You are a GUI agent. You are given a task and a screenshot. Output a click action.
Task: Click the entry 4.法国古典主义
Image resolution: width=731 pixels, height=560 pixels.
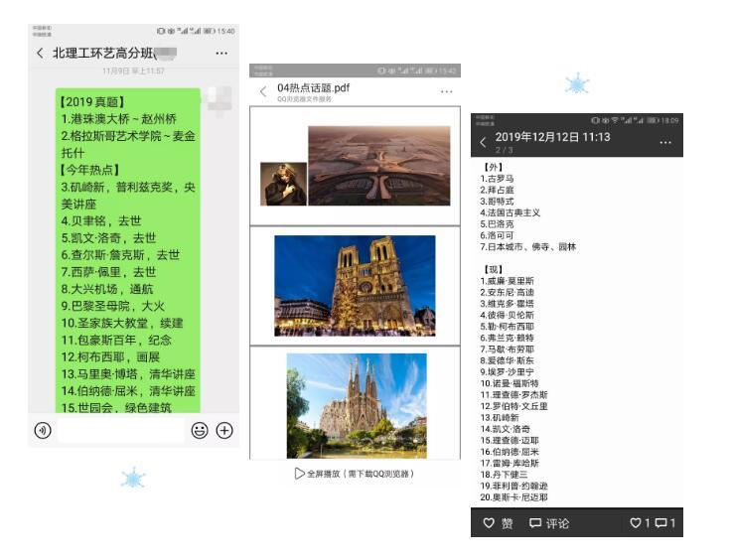(x=511, y=212)
